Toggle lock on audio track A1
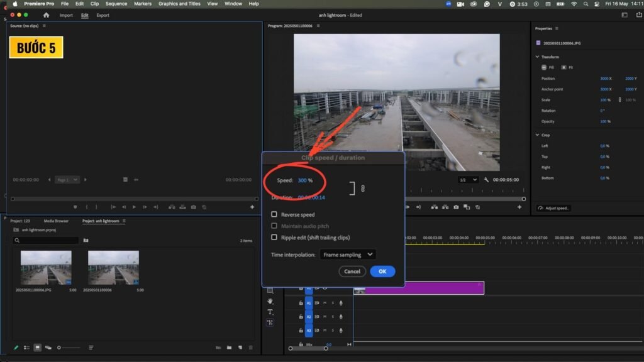The image size is (644, 362). click(x=301, y=303)
